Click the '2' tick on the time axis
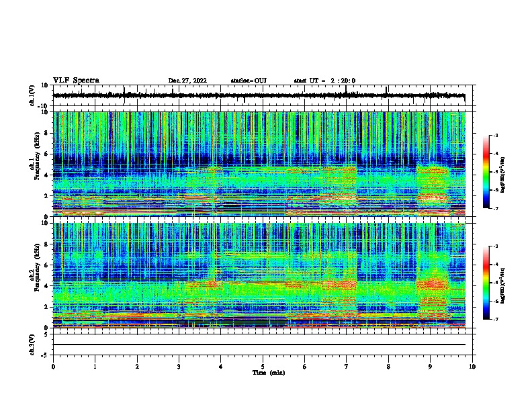This screenshot has width=532, height=411. (137, 367)
